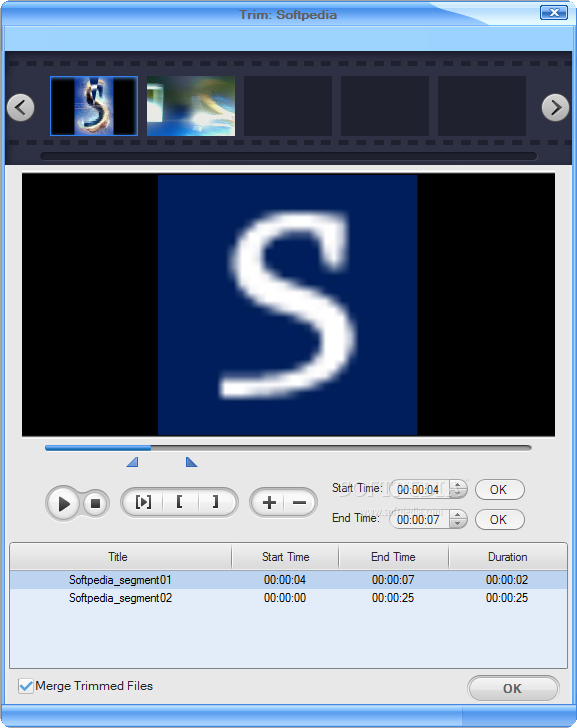Select the Softpedia_segment02 row
The image size is (577, 728).
[x=288, y=598]
